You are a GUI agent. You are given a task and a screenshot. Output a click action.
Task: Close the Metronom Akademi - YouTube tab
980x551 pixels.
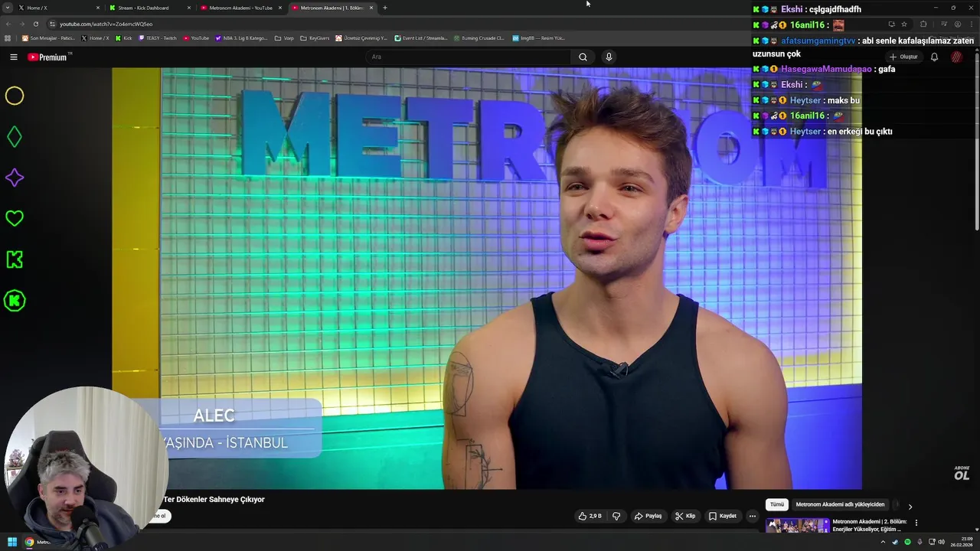280,8
